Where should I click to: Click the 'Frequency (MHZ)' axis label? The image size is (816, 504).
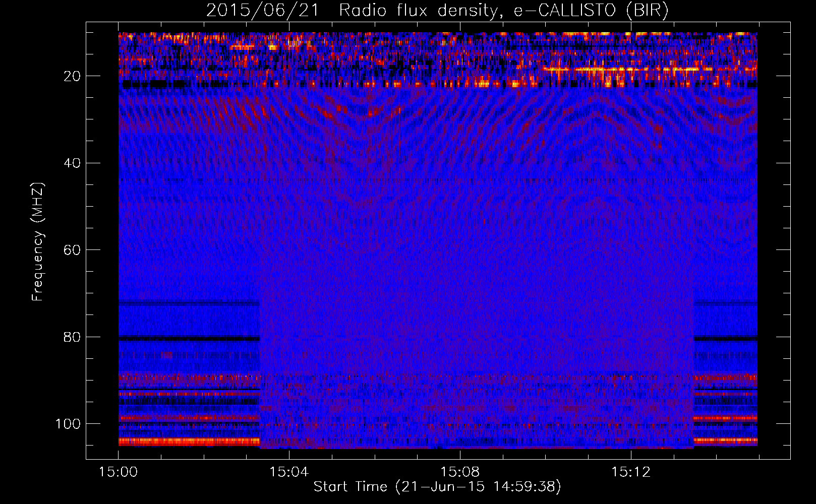pyautogui.click(x=38, y=242)
